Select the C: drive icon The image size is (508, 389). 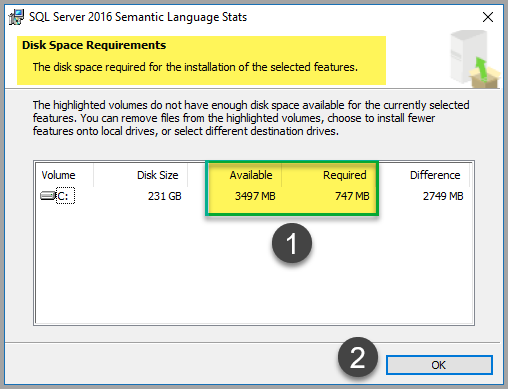[x=47, y=196]
